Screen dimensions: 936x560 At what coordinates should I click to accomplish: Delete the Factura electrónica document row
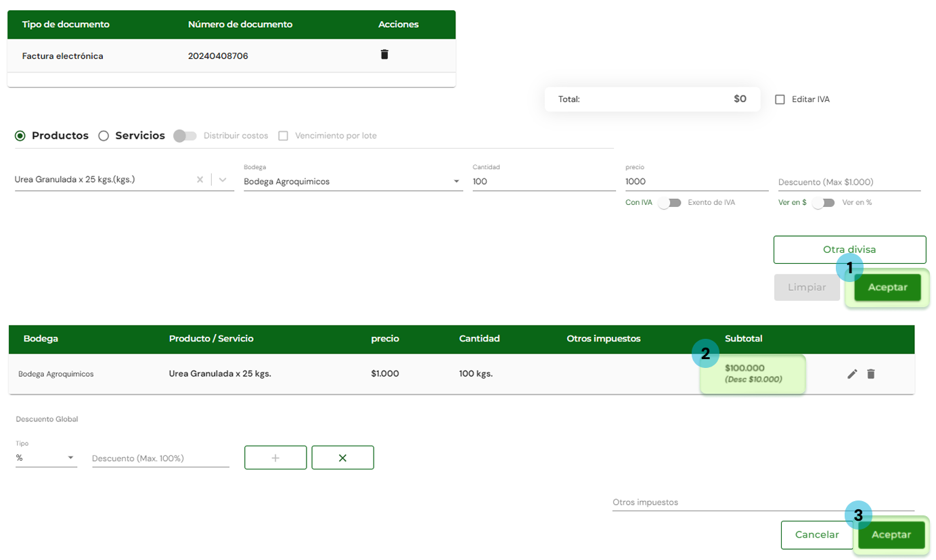pyautogui.click(x=384, y=55)
